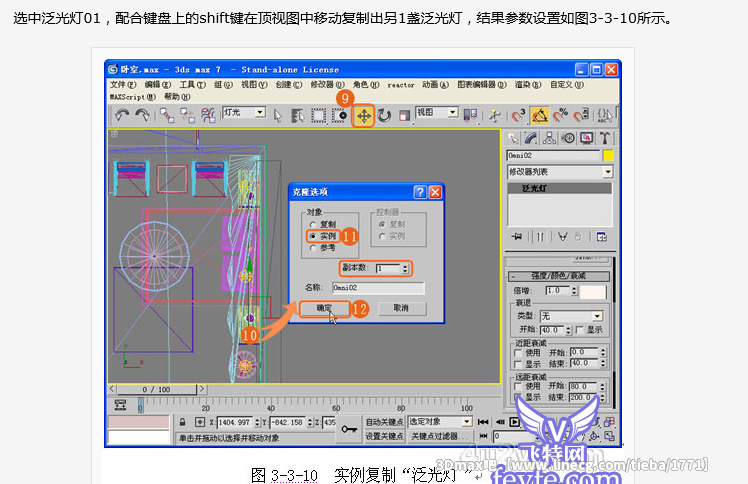
Task: Open the 衰退 类型 dropdown
Action: click(x=597, y=316)
